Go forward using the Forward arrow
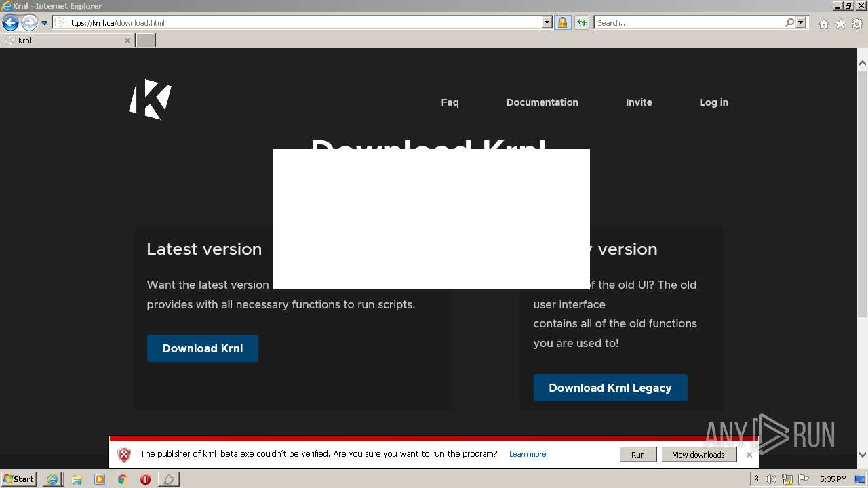The width and height of the screenshot is (868, 488). coord(29,23)
